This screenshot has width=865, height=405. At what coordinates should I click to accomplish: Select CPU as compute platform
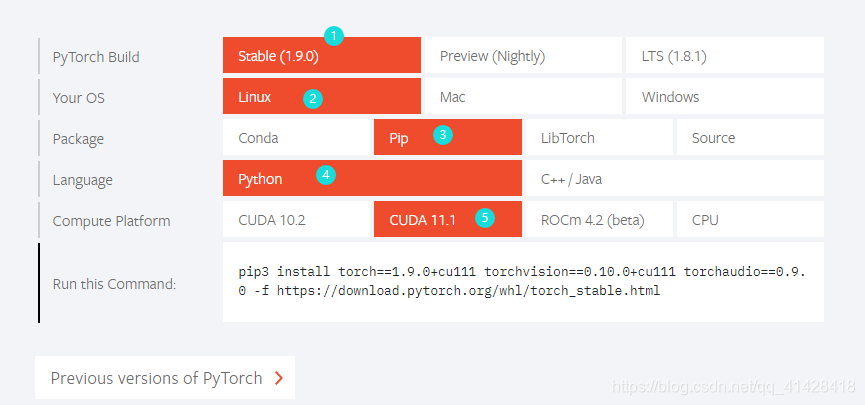(x=750, y=219)
